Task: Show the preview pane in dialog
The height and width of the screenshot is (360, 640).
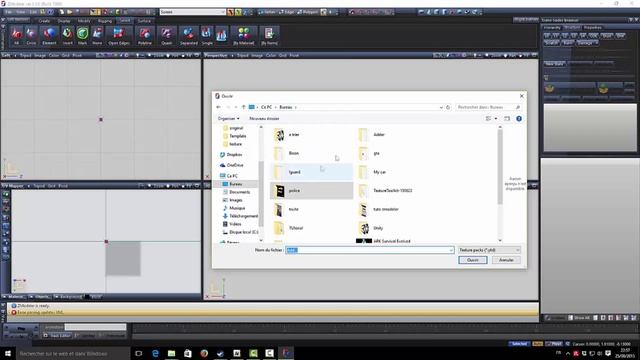Action: pos(507,118)
